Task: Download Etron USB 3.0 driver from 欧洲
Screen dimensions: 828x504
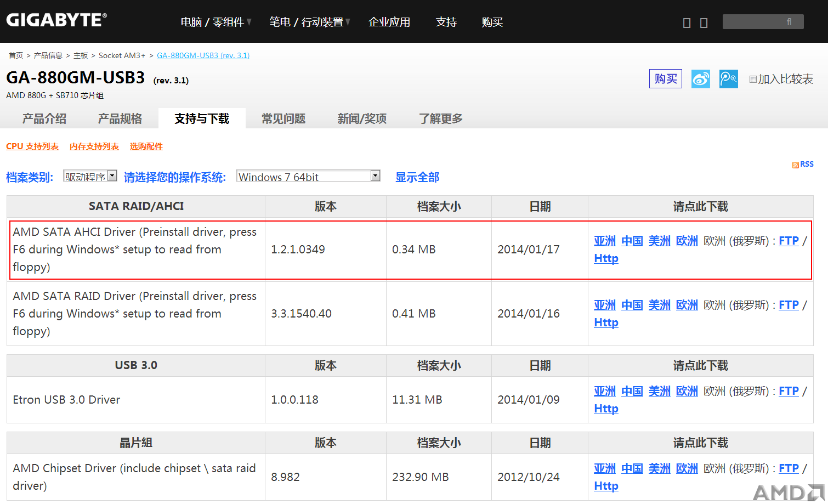Action: click(x=687, y=391)
